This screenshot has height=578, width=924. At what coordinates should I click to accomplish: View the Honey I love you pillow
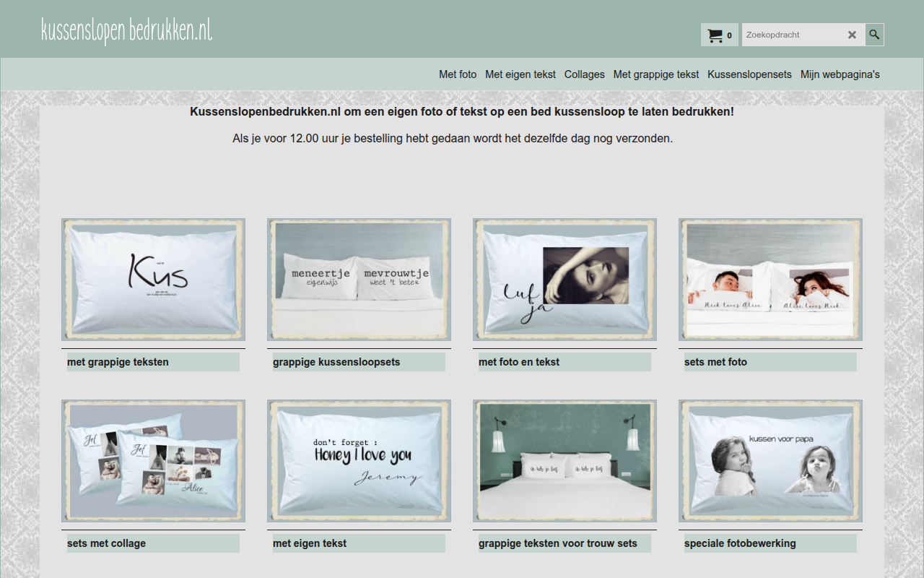click(x=359, y=461)
